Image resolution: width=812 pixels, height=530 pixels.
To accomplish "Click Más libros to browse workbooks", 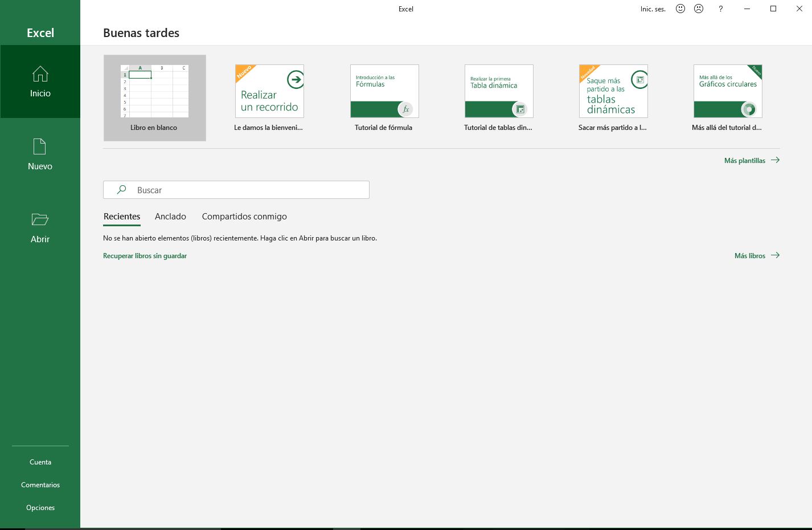I will tap(749, 255).
